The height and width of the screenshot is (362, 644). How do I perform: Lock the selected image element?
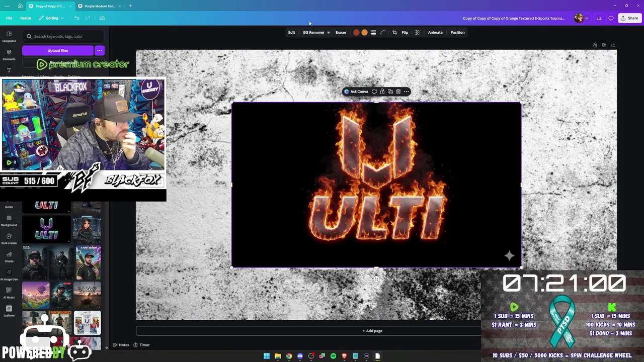[x=382, y=92]
